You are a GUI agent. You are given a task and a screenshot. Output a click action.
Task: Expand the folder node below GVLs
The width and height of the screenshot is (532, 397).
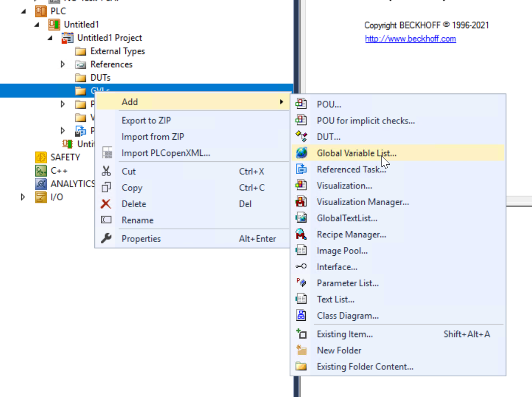(63, 104)
